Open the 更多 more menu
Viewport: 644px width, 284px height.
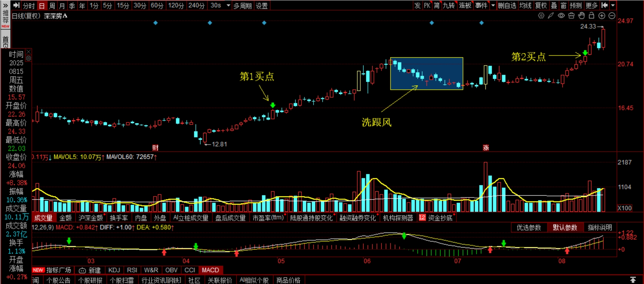coord(592,5)
